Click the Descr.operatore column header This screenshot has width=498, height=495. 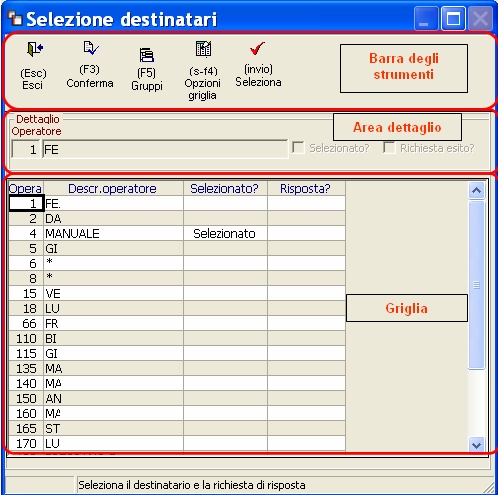(113, 189)
